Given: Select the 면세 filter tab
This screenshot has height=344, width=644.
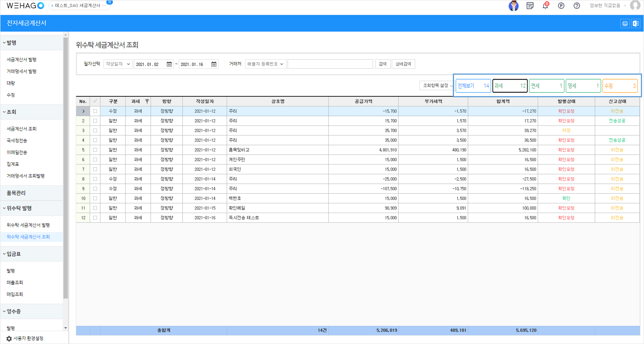Looking at the screenshot, I should 547,86.
